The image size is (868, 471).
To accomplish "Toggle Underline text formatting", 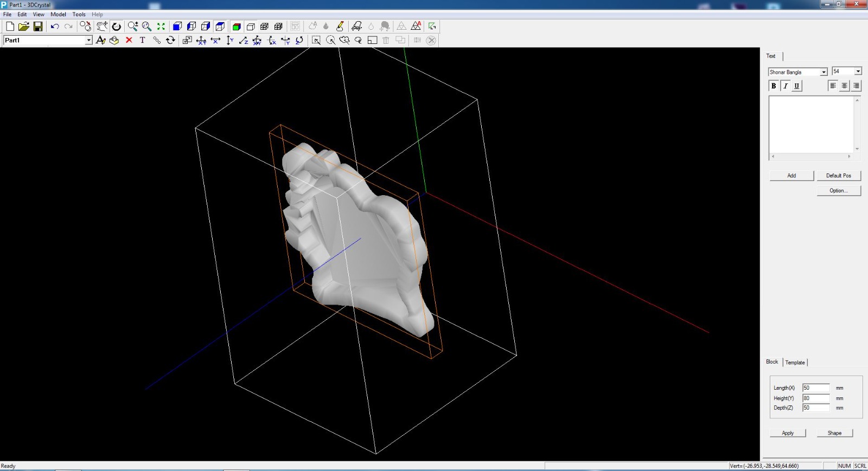I will 796,86.
